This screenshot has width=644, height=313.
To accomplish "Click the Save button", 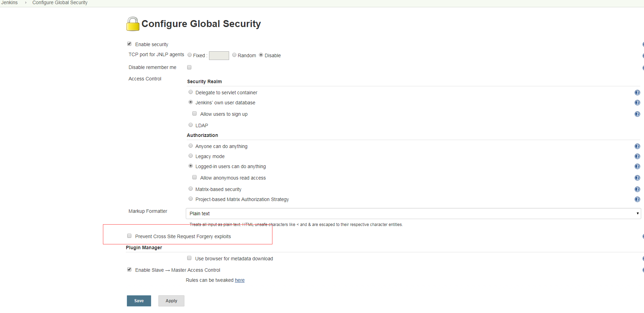I will click(139, 301).
